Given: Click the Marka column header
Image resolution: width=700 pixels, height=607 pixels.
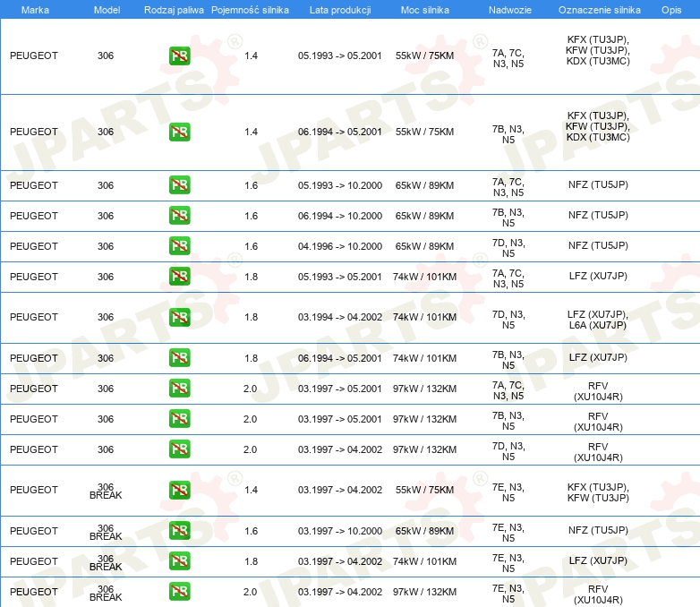Looking at the screenshot, I should point(35,9).
